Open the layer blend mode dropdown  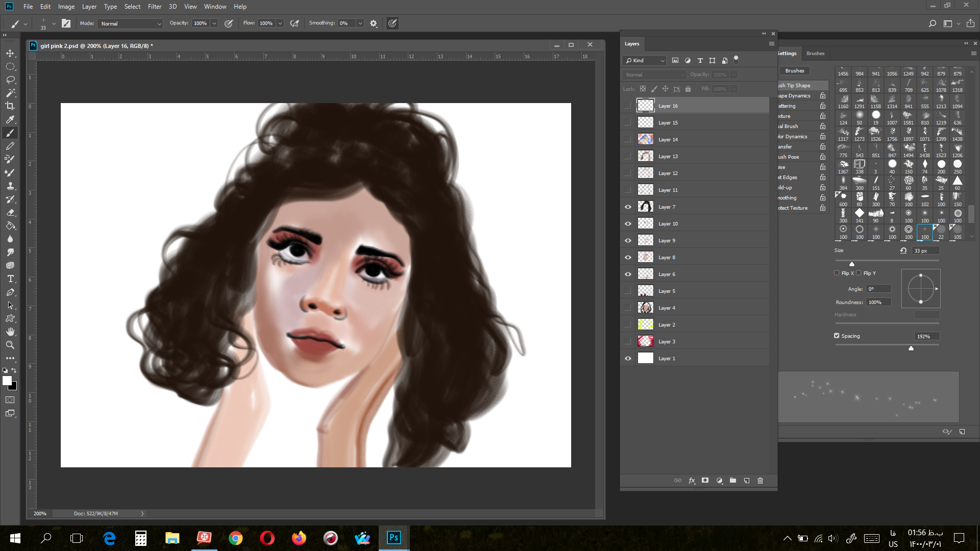tap(655, 75)
